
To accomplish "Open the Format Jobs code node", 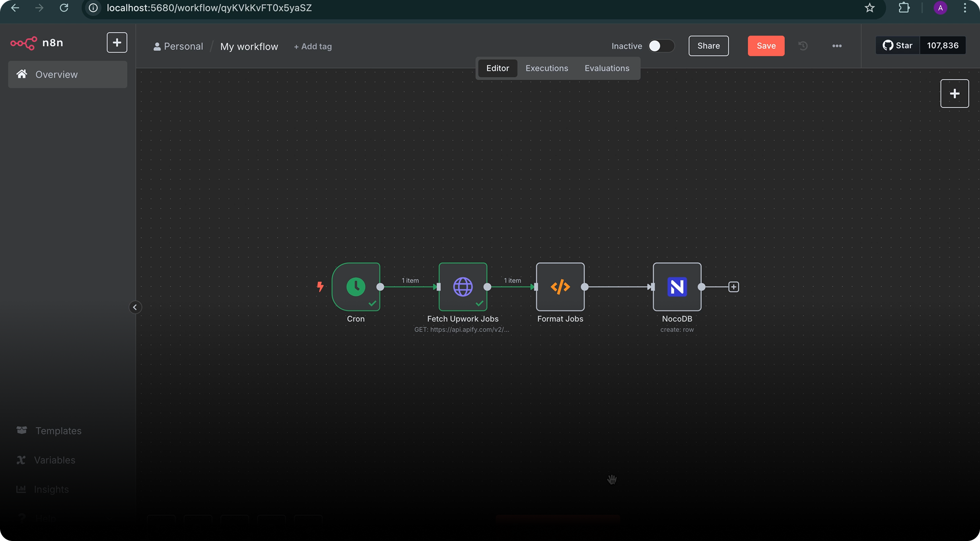I will (560, 286).
